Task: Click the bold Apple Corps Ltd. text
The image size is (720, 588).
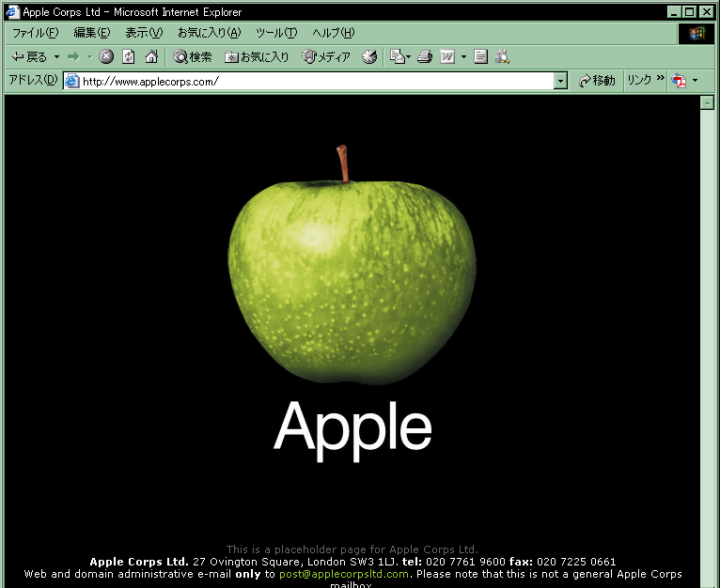Action: click(139, 562)
